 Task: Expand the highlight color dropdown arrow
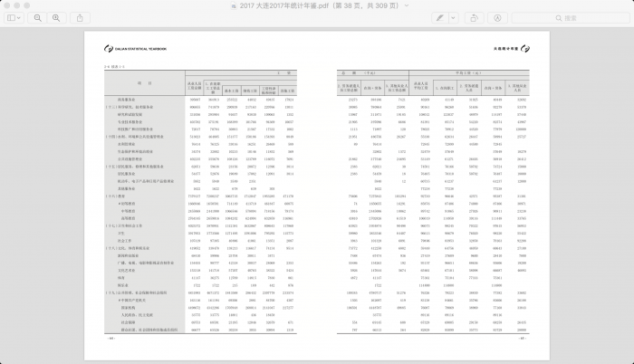pos(453,17)
